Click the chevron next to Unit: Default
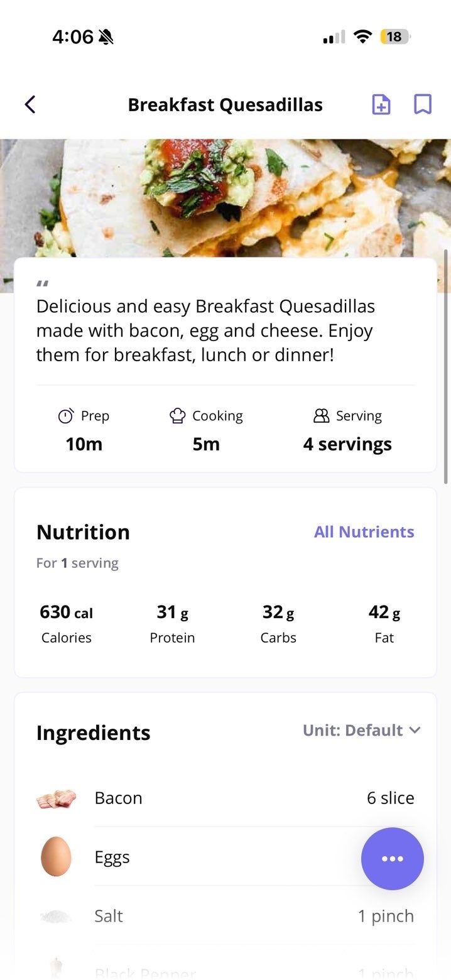This screenshot has height=980, width=451. coord(415,731)
